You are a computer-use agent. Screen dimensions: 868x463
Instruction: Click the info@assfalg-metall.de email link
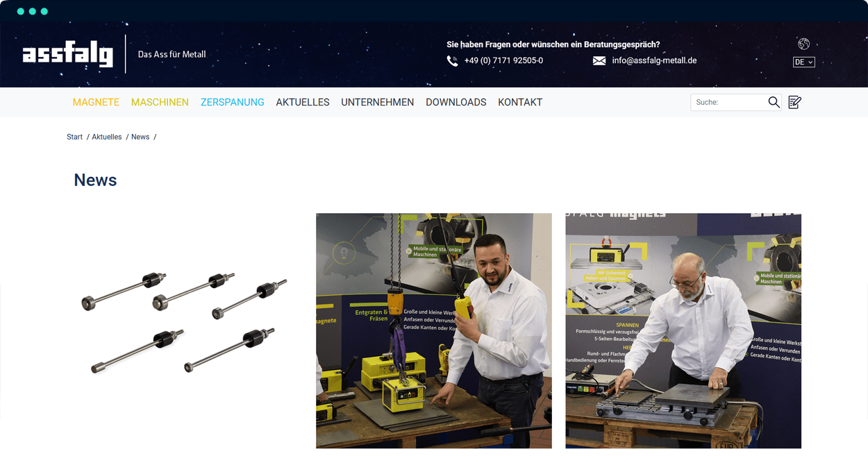pos(654,60)
